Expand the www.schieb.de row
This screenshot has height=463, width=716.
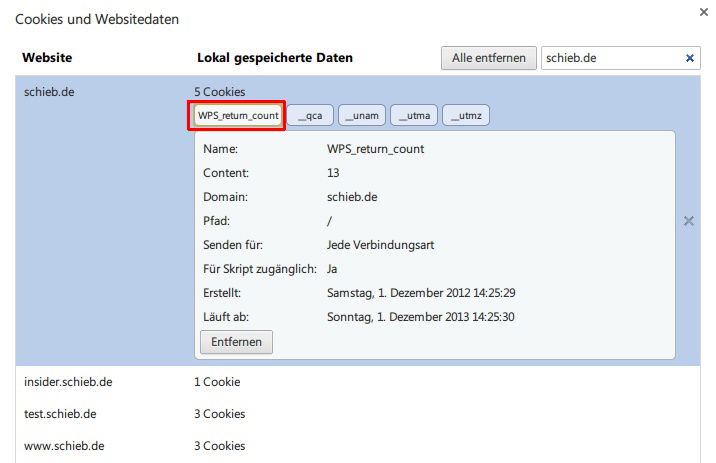point(358,446)
